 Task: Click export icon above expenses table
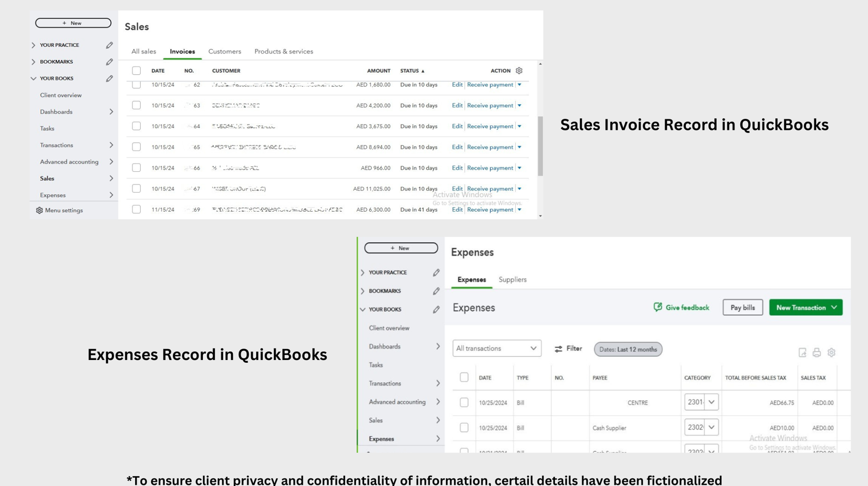click(802, 352)
